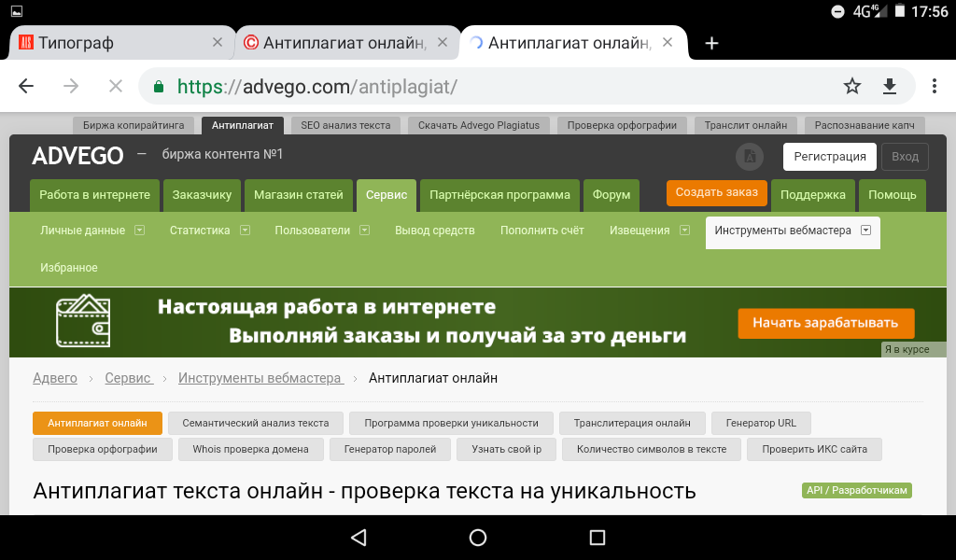Open a new tab with plus icon
The image size is (956, 560).
point(711,43)
